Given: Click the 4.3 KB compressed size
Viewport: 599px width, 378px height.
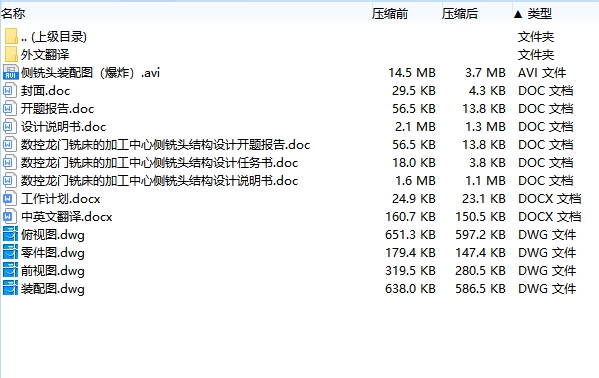Looking at the screenshot, I should (487, 91).
